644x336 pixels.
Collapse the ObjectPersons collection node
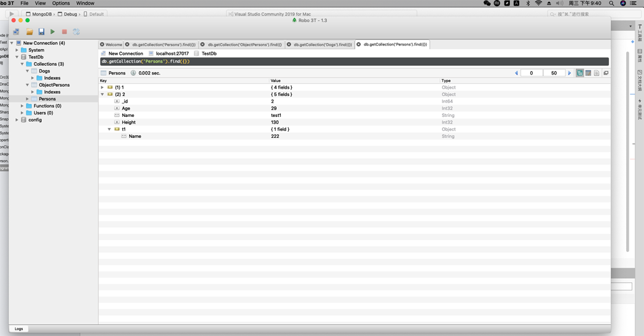[x=28, y=85]
